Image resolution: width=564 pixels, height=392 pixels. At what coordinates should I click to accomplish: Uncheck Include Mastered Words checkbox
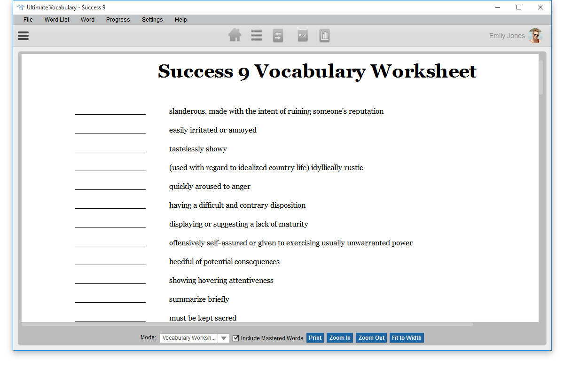pos(236,338)
